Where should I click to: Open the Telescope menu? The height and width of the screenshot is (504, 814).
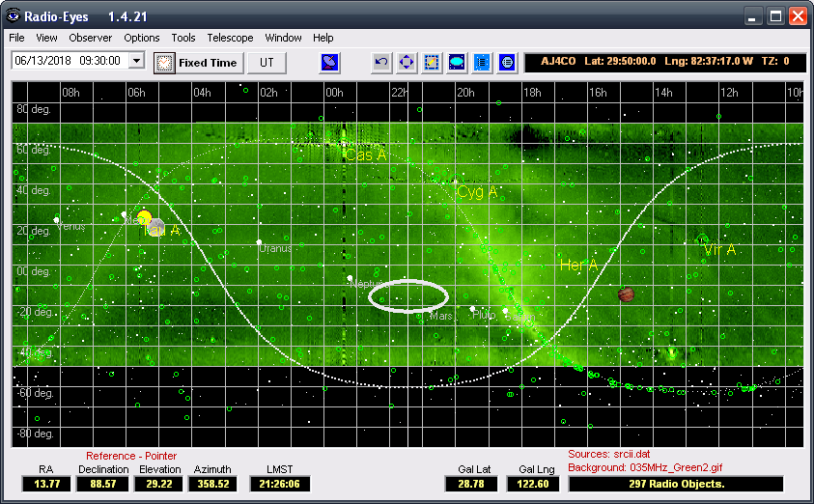tap(230, 38)
